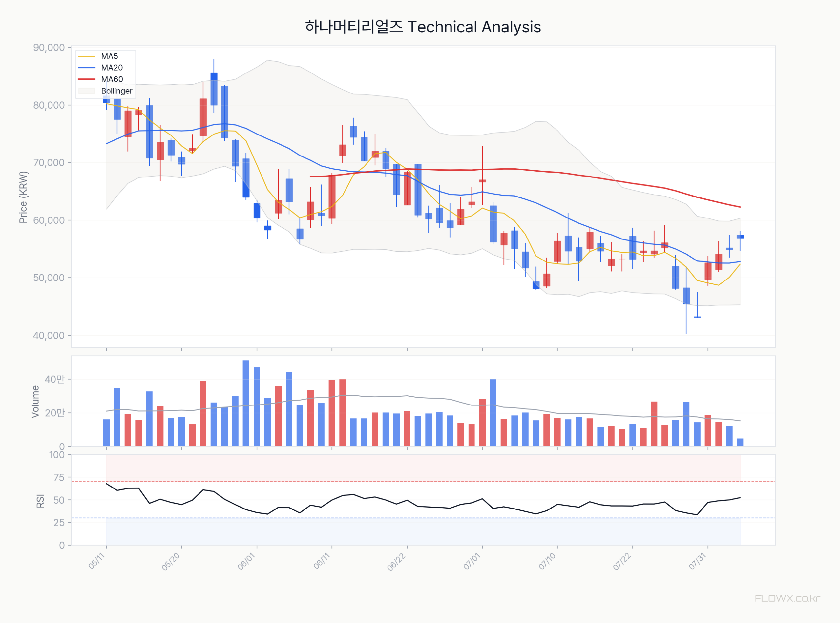The height and width of the screenshot is (623, 840).
Task: Click the blue MA20 line sample in legend
Action: tap(87, 68)
